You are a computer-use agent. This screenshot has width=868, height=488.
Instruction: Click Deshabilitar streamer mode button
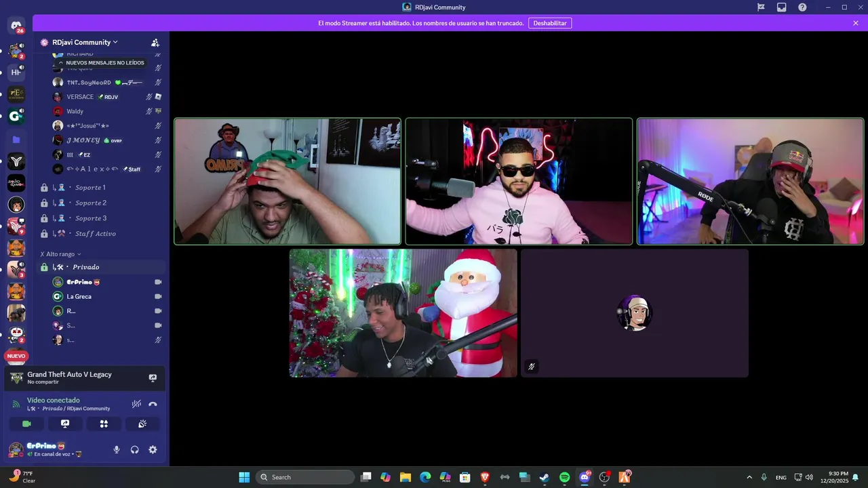click(x=550, y=23)
